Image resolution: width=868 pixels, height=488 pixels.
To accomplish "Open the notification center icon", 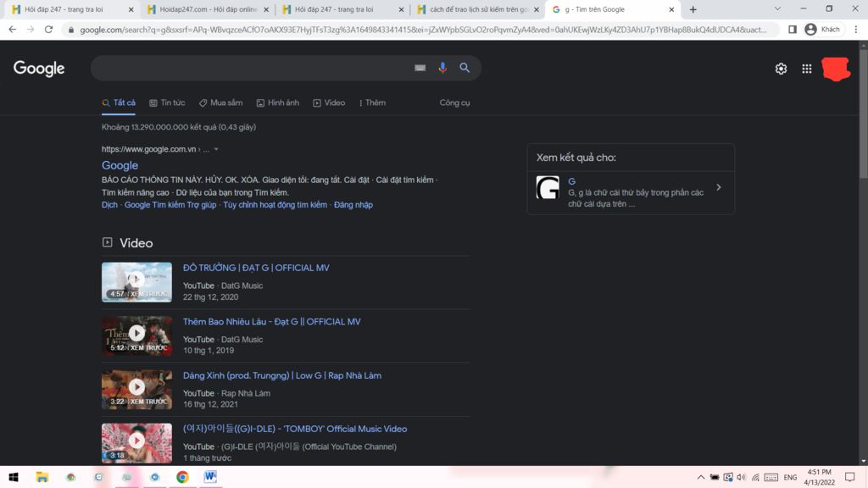I will point(850,477).
